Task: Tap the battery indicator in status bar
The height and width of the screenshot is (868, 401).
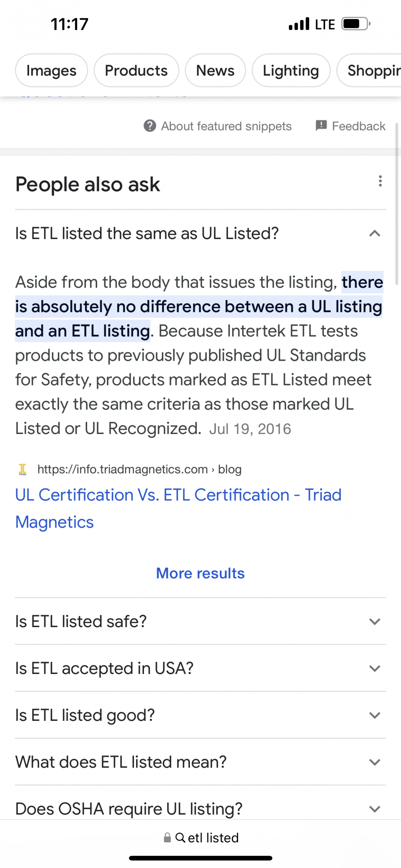Action: (x=356, y=24)
